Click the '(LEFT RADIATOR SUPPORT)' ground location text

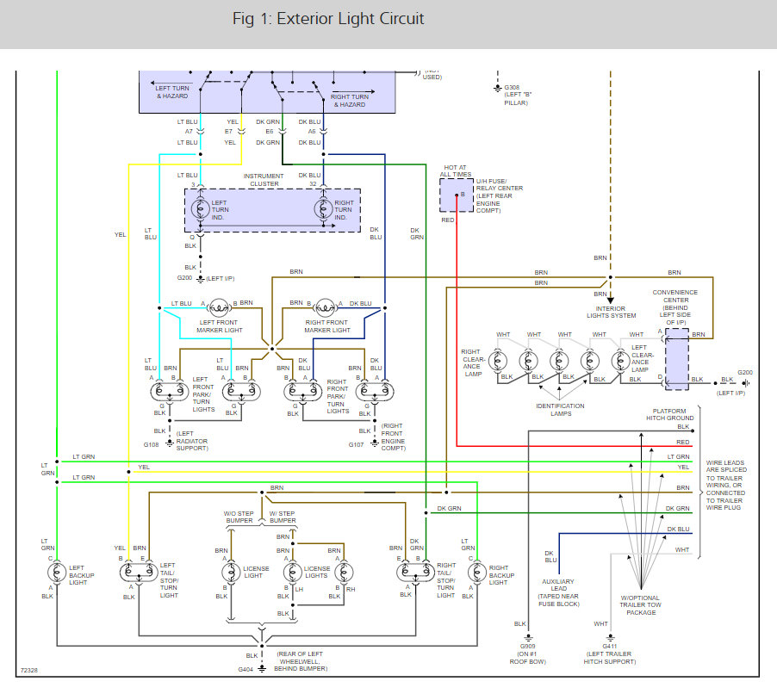click(192, 441)
